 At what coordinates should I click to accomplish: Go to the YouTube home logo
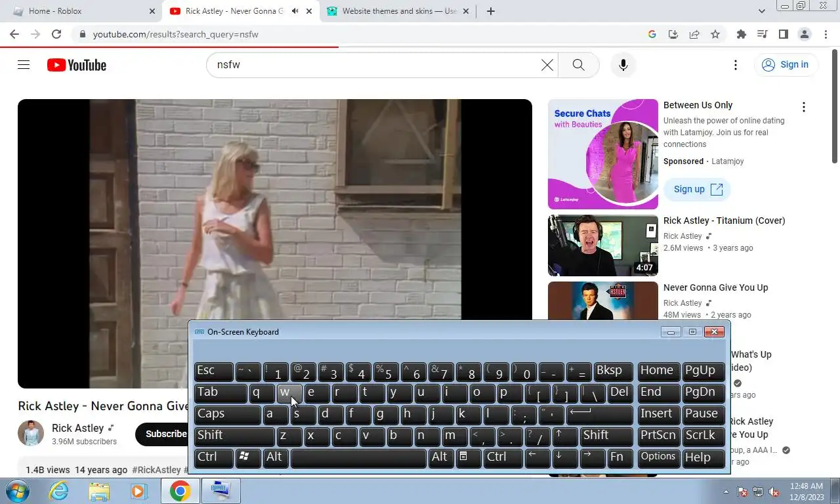coord(77,65)
